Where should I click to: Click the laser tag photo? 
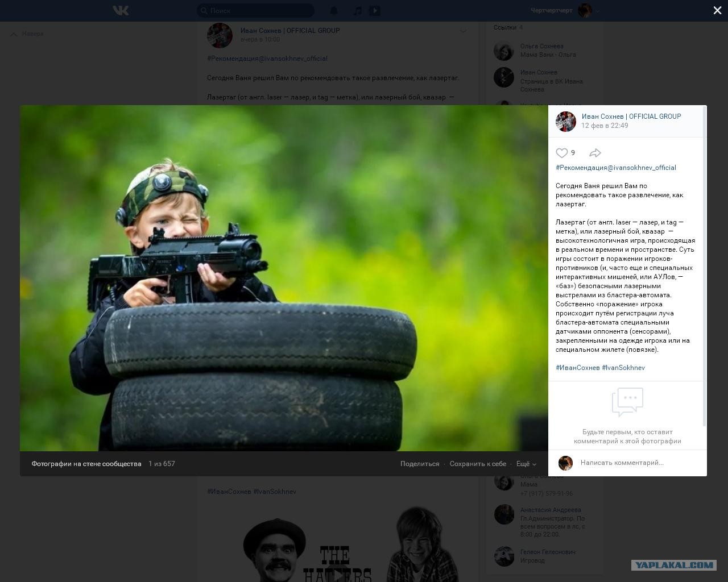[x=284, y=278]
